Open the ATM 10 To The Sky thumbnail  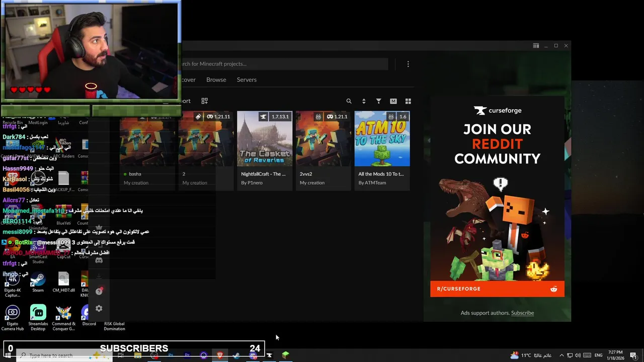pyautogui.click(x=382, y=139)
